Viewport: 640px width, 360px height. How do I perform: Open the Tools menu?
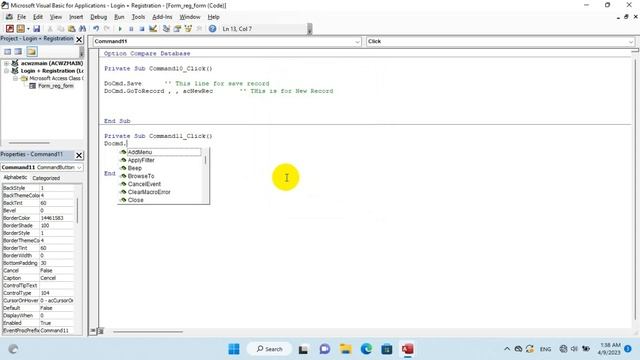coord(138,17)
